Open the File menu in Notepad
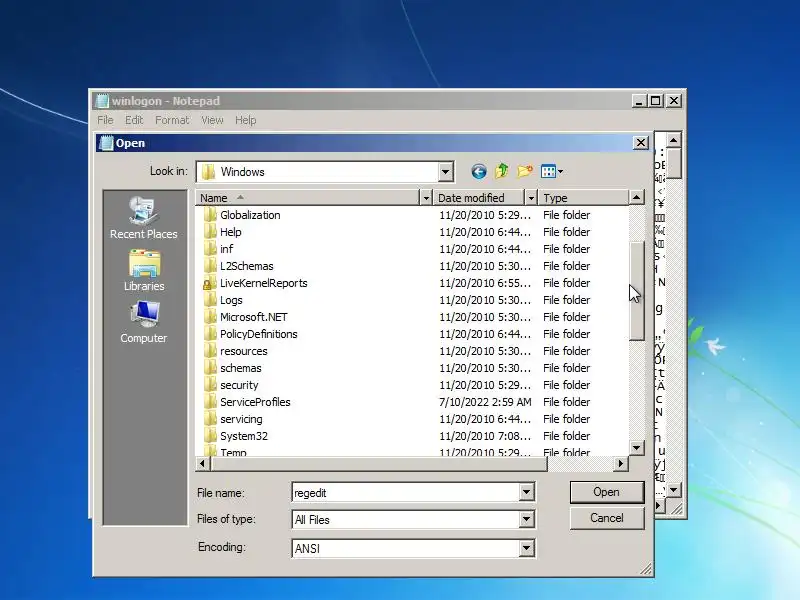The width and height of the screenshot is (800, 600). pos(105,120)
